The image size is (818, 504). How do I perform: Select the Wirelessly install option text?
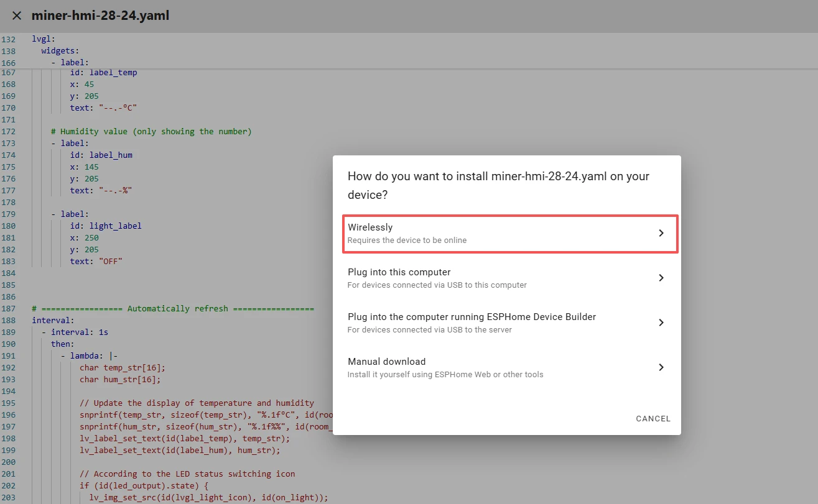[x=370, y=227]
